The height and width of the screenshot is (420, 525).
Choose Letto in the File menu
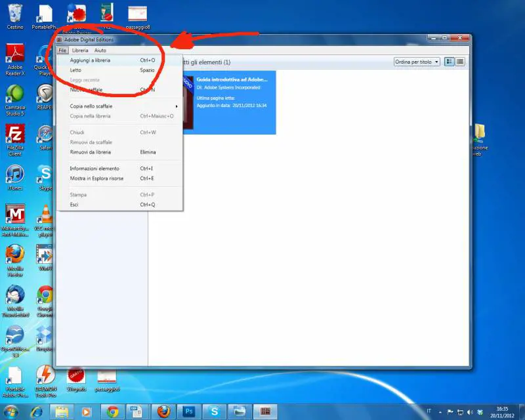[120, 70]
